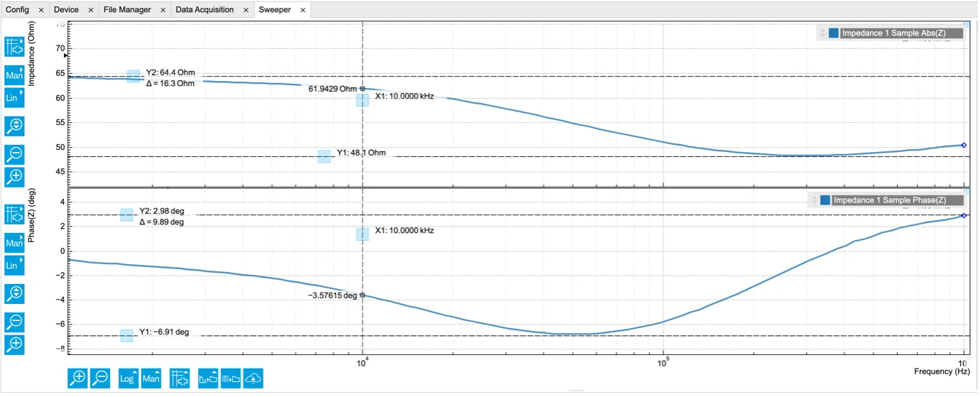
Task: Zoom in on the frequency axis
Action: coord(77,379)
